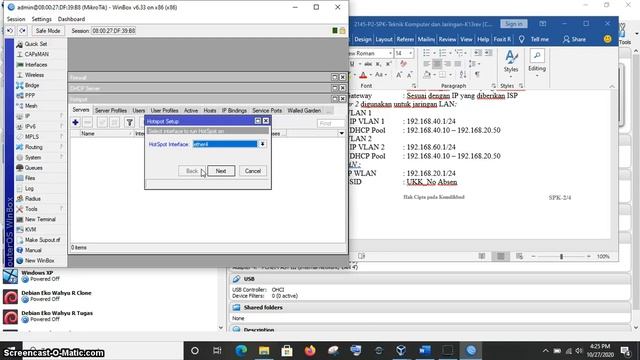Open Files in WinBox sidebar

pos(30,178)
